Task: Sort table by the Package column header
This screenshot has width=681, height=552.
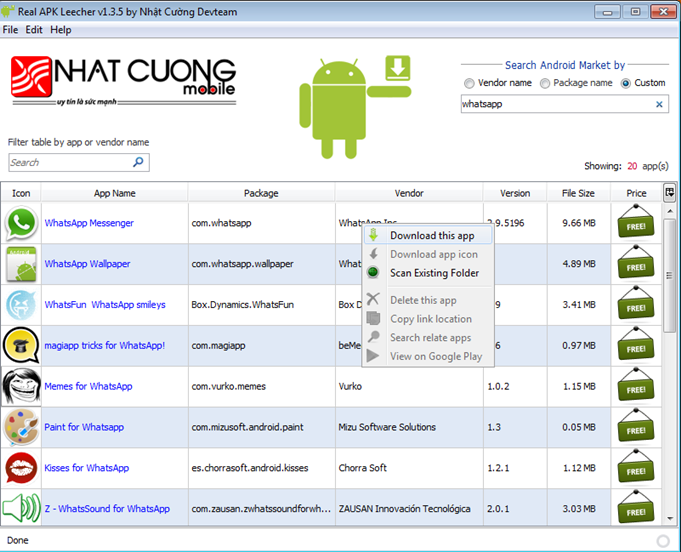Action: click(x=261, y=193)
